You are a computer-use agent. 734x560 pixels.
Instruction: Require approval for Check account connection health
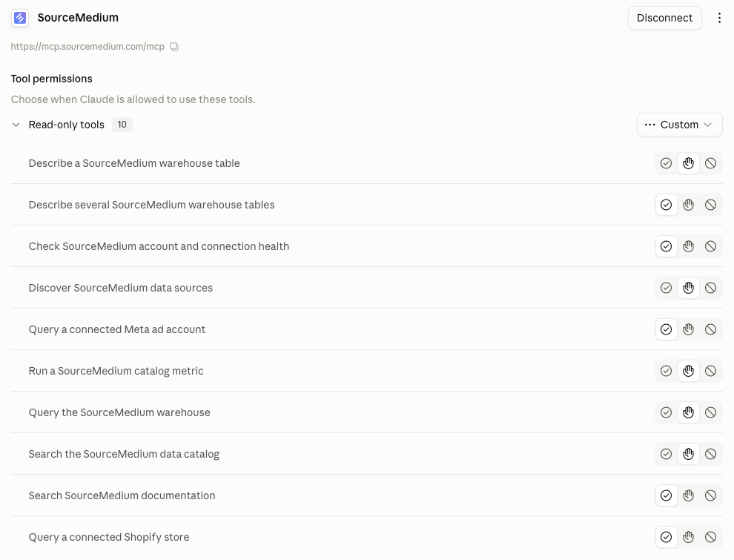tap(688, 246)
